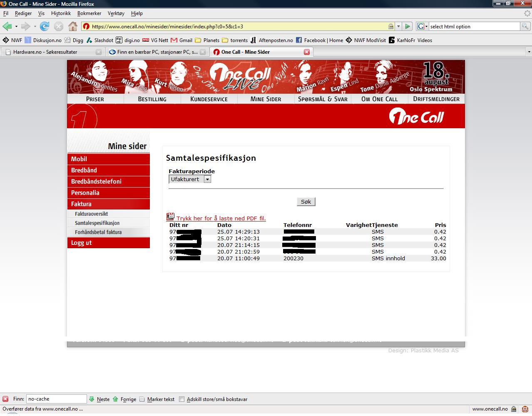Screen dimensions: 532x416
Task: Go to the Home page icon
Action: 73,26
